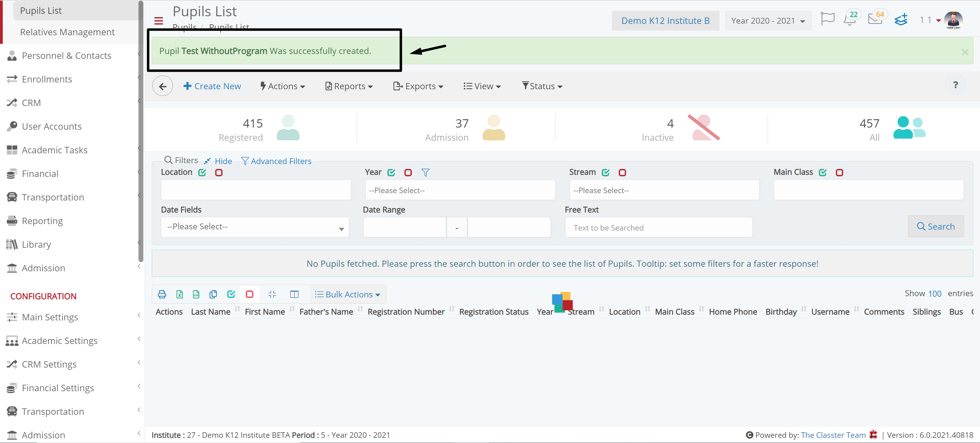
Task: Click the Search button
Action: [x=936, y=227]
